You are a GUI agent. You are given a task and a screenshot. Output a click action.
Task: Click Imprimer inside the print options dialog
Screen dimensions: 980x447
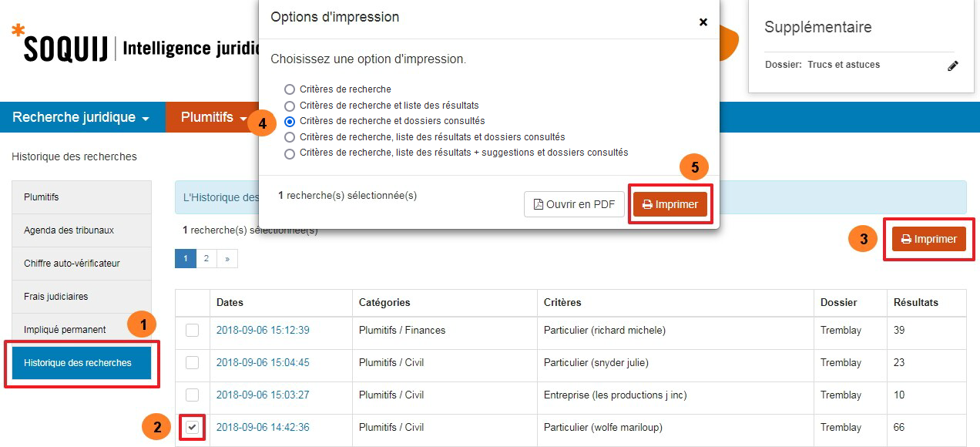coord(669,203)
